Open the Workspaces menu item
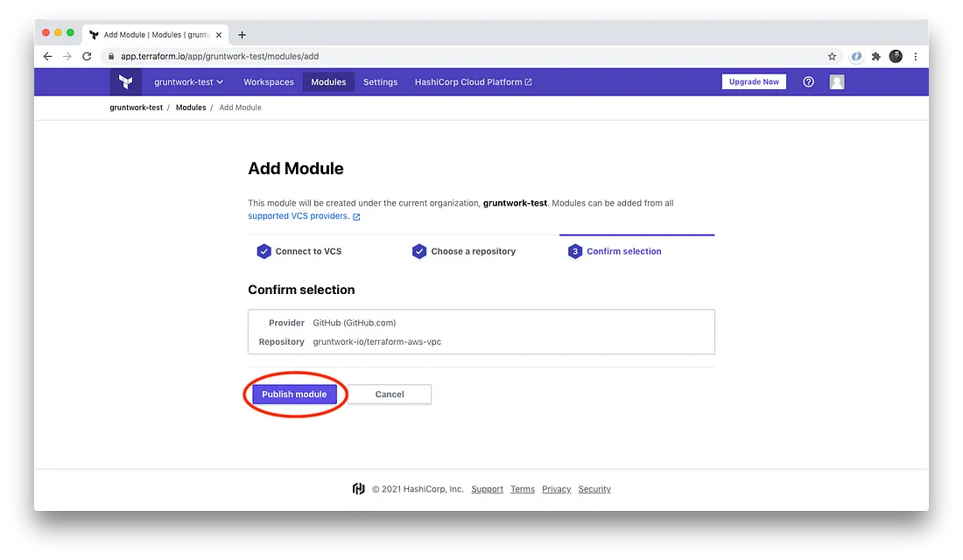This screenshot has height=560, width=963. pyautogui.click(x=269, y=81)
